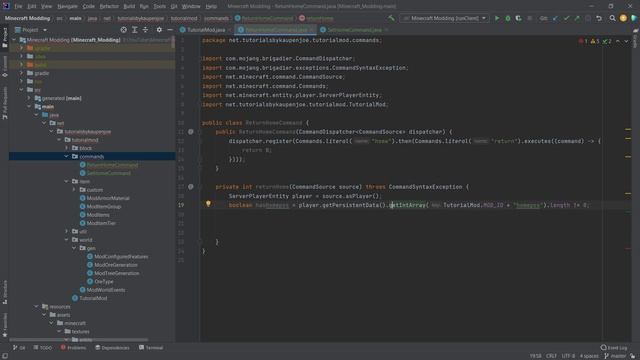Image resolution: width=640 pixels, height=360 pixels.
Task: Toggle the Terminal tool window button
Action: coord(151,348)
